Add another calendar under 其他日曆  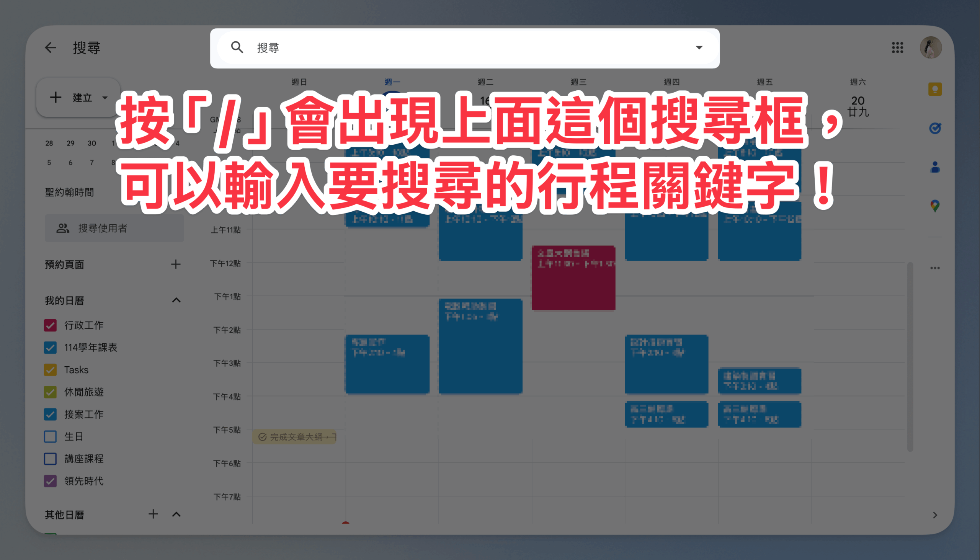click(x=153, y=514)
